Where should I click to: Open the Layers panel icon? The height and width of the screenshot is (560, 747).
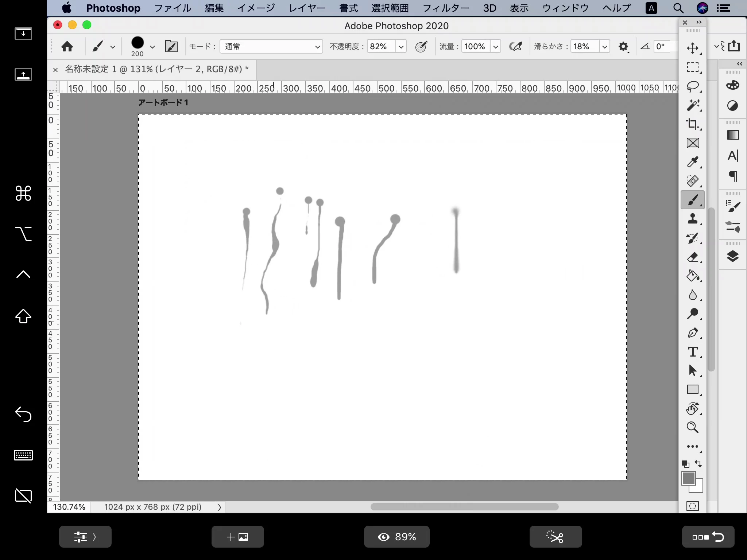pyautogui.click(x=732, y=257)
